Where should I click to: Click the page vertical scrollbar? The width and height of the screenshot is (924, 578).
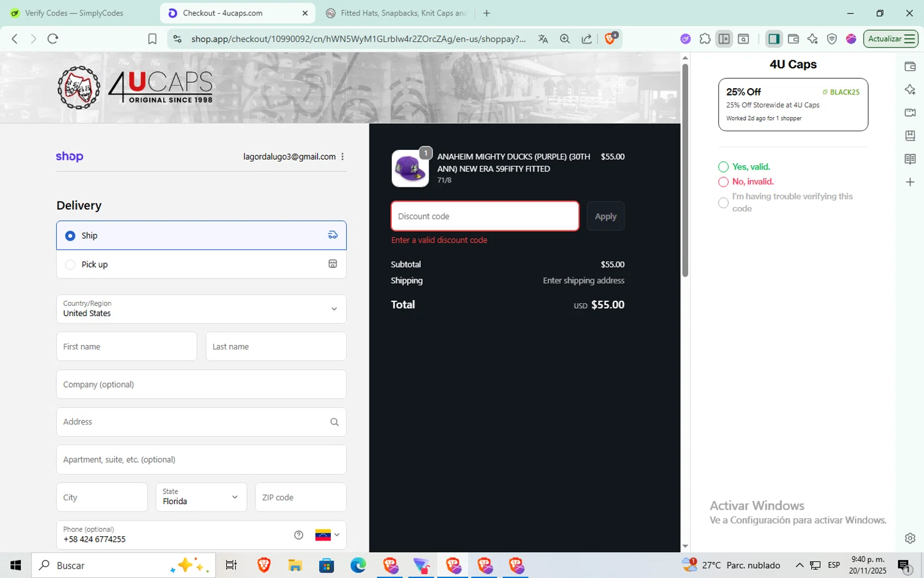tap(685, 170)
